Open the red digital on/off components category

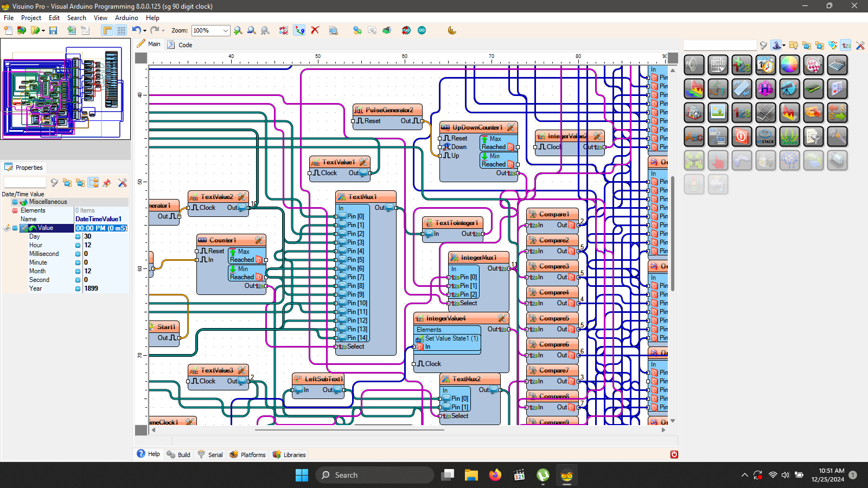pos(742,137)
